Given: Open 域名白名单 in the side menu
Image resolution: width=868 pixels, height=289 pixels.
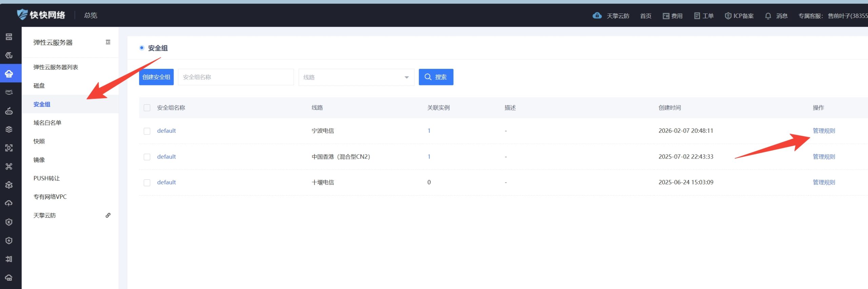Looking at the screenshot, I should [x=47, y=123].
